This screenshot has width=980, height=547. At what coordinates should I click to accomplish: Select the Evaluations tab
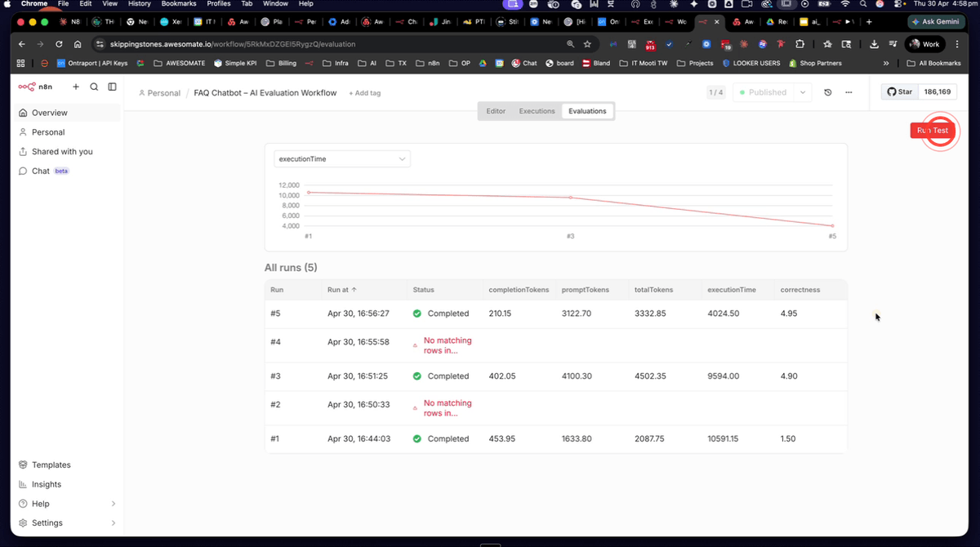pos(587,111)
